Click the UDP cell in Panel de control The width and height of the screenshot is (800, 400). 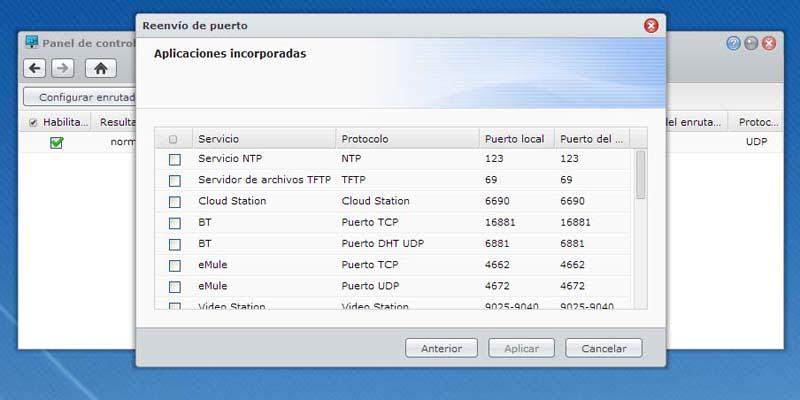tap(756, 142)
